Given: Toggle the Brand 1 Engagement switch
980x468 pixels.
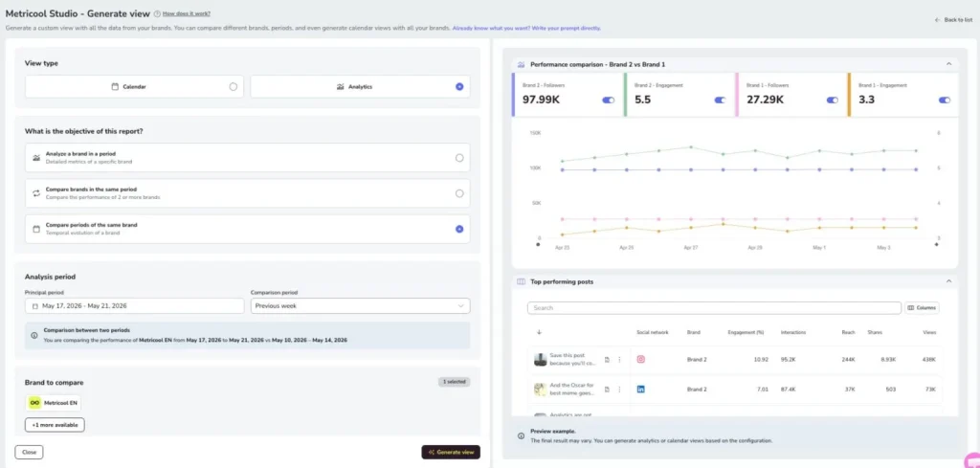Looking at the screenshot, I should point(945,100).
